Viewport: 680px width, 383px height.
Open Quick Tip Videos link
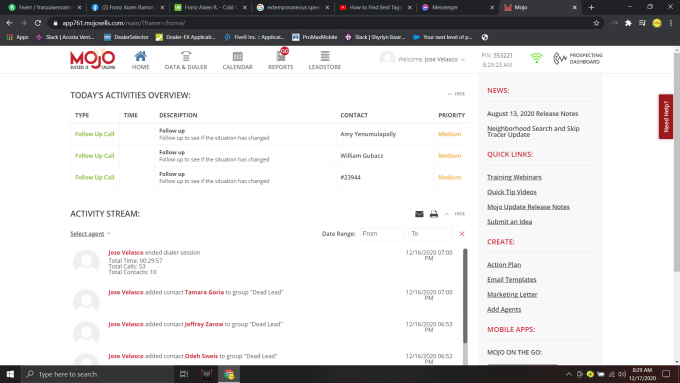511,192
